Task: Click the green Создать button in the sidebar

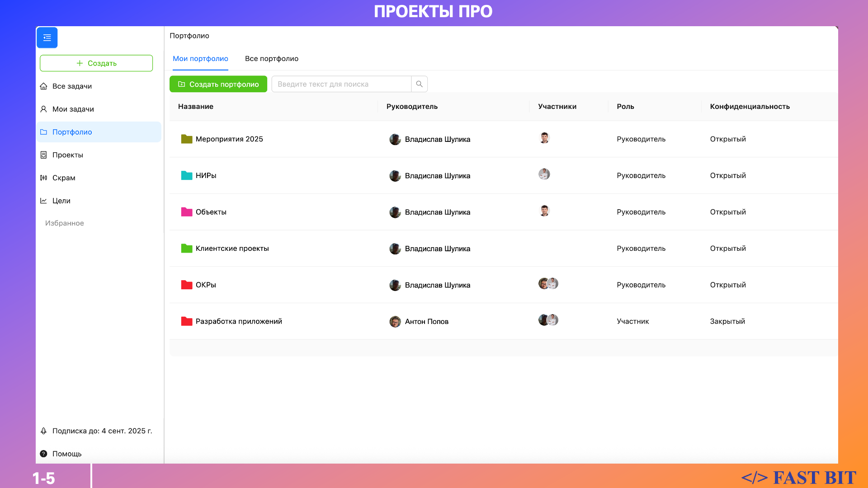Action: [96, 63]
